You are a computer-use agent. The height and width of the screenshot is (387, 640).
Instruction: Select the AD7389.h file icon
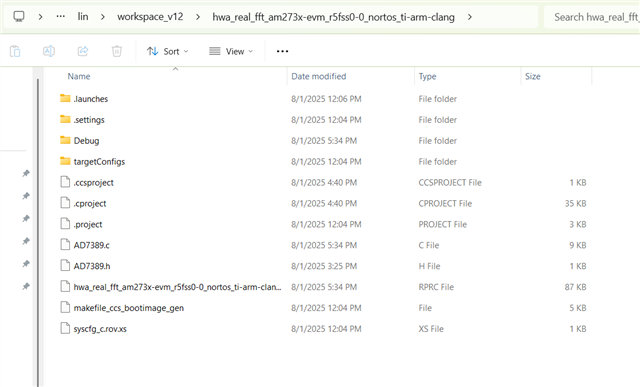65,265
